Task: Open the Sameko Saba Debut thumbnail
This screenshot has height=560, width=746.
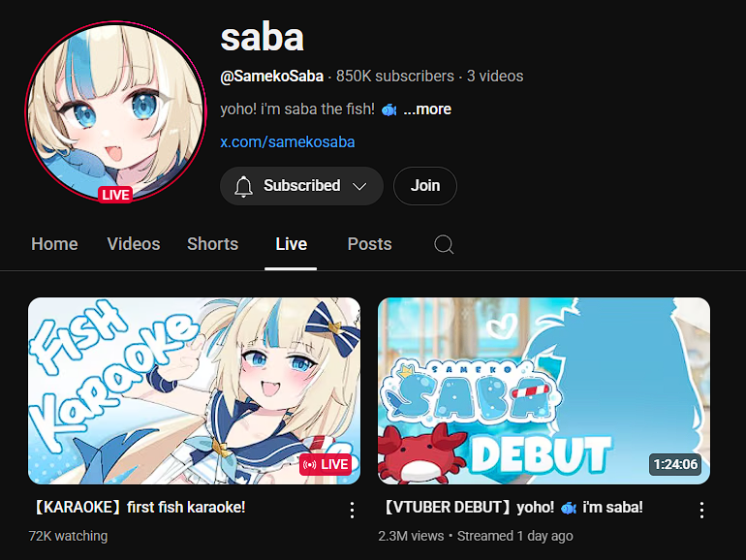Action: pos(544,390)
